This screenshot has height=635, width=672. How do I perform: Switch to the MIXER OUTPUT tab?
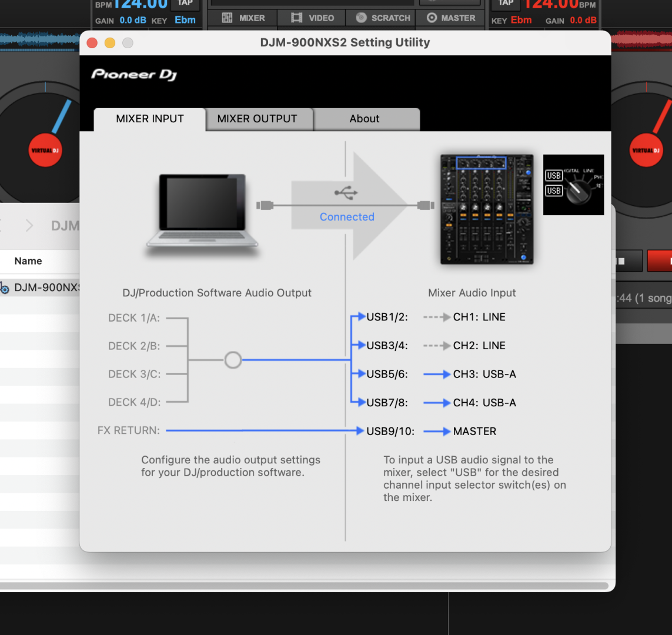pos(259,119)
